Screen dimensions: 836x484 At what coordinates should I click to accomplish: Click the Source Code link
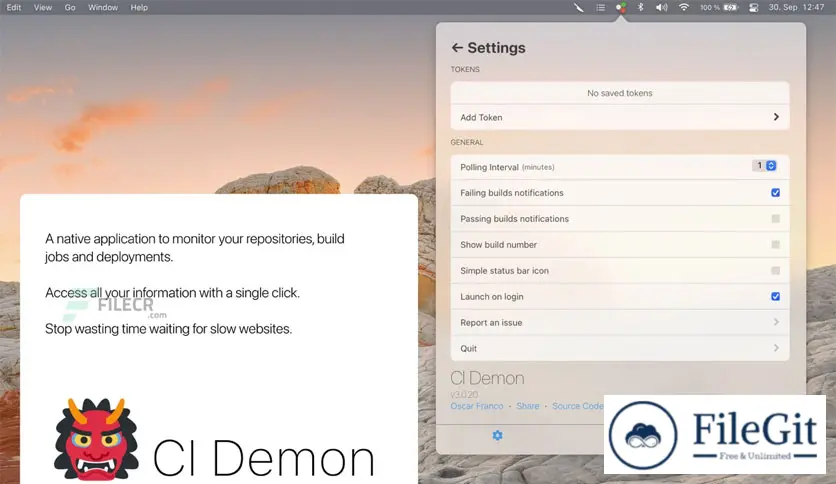click(578, 406)
